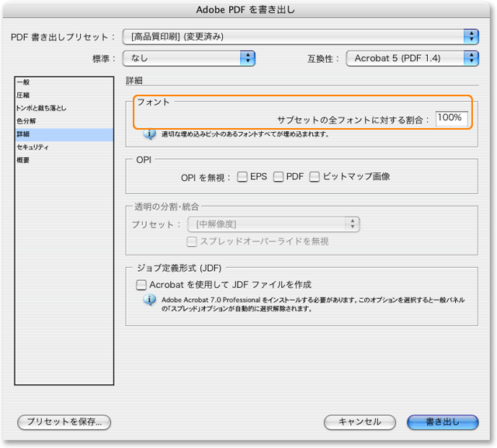Screen dimensions: 497x448
Task: Click the プリセットを保存 button
Action: pyautogui.click(x=64, y=422)
